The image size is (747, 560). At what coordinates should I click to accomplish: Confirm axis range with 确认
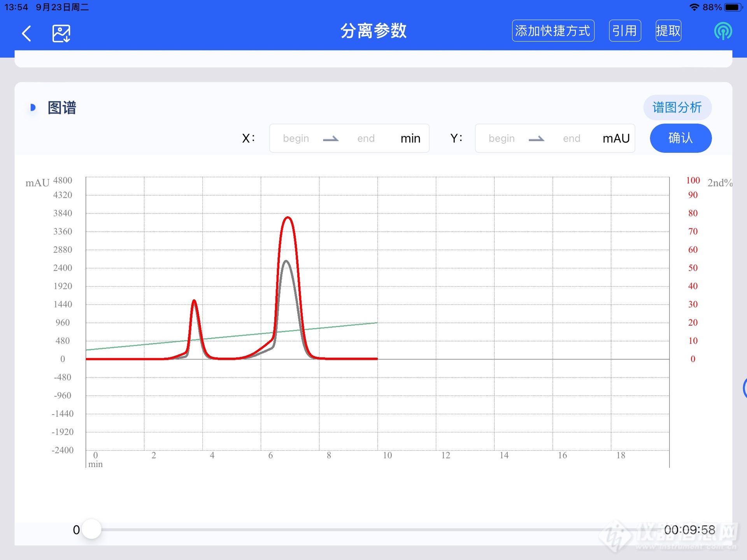(x=680, y=138)
